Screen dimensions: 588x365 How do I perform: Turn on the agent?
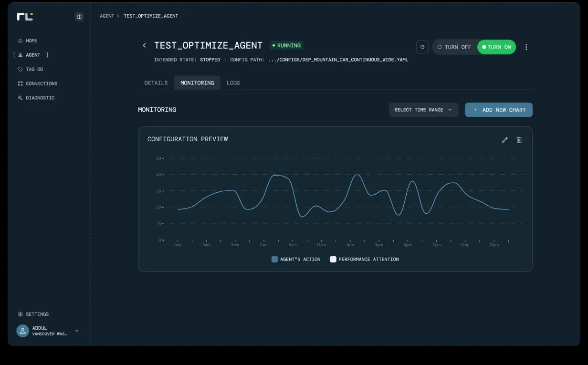[x=496, y=47]
